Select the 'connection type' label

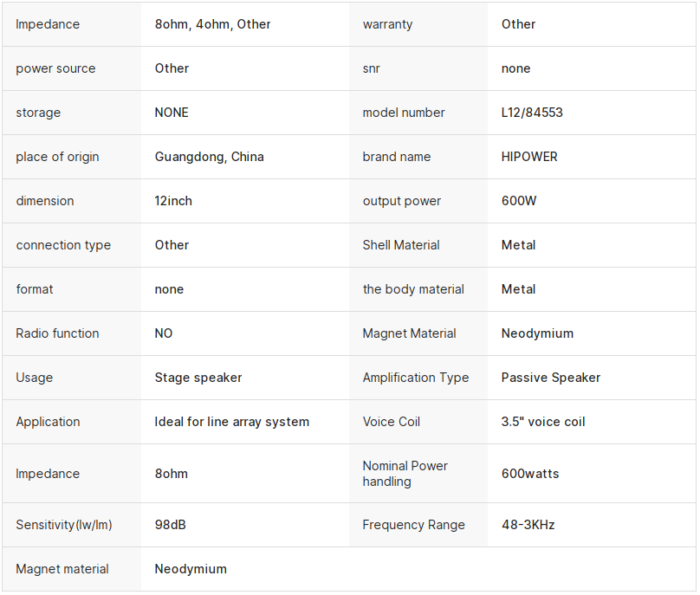click(63, 245)
